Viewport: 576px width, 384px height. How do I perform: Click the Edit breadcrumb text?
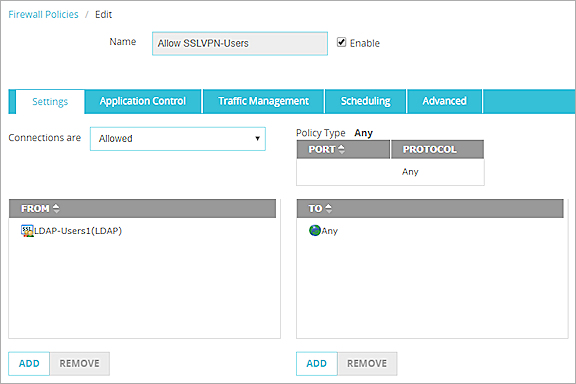click(103, 14)
